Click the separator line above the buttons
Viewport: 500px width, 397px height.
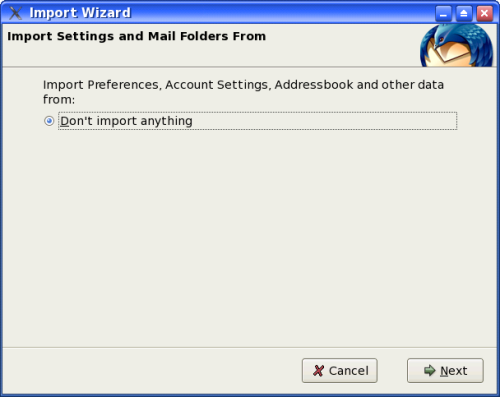click(x=250, y=347)
